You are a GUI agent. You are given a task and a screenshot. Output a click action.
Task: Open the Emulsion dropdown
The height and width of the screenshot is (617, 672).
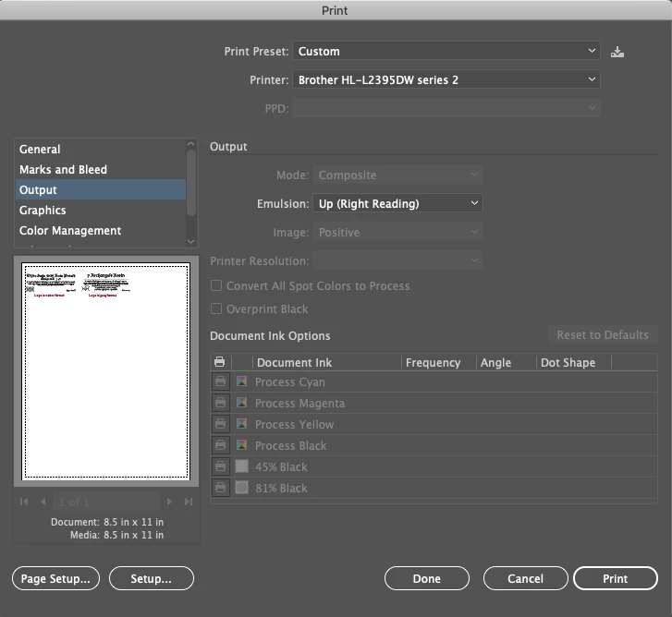pos(397,203)
